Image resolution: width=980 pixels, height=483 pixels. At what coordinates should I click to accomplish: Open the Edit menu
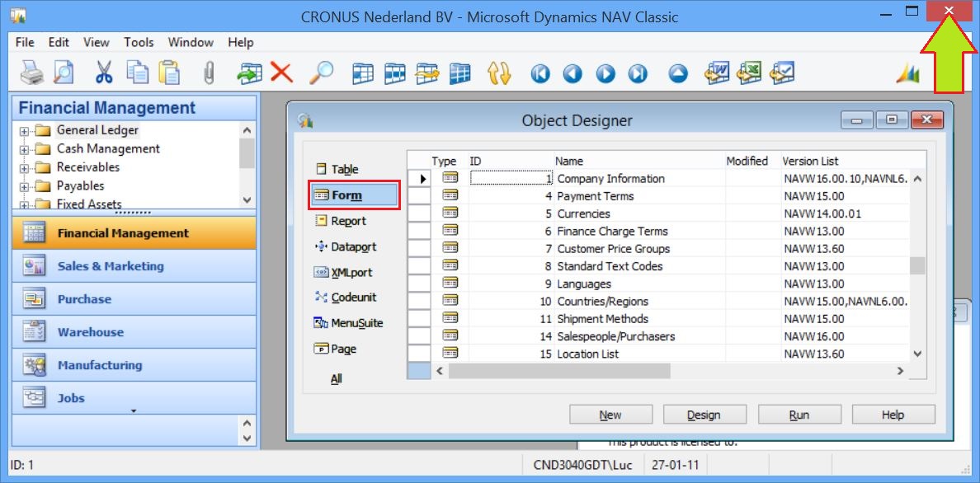59,43
